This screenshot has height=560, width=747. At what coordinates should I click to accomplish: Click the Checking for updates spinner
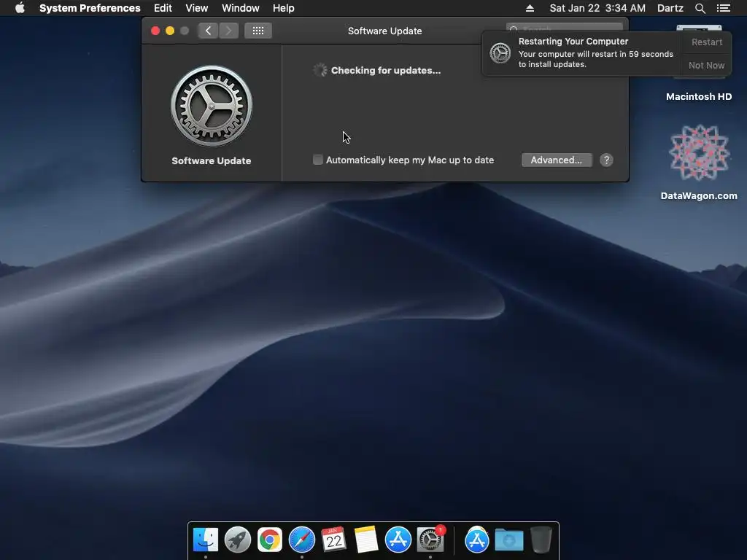point(320,70)
